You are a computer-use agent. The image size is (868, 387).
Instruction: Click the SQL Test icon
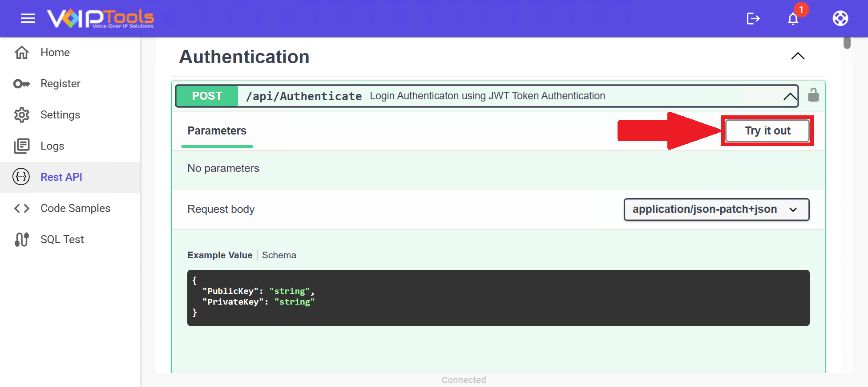22,240
